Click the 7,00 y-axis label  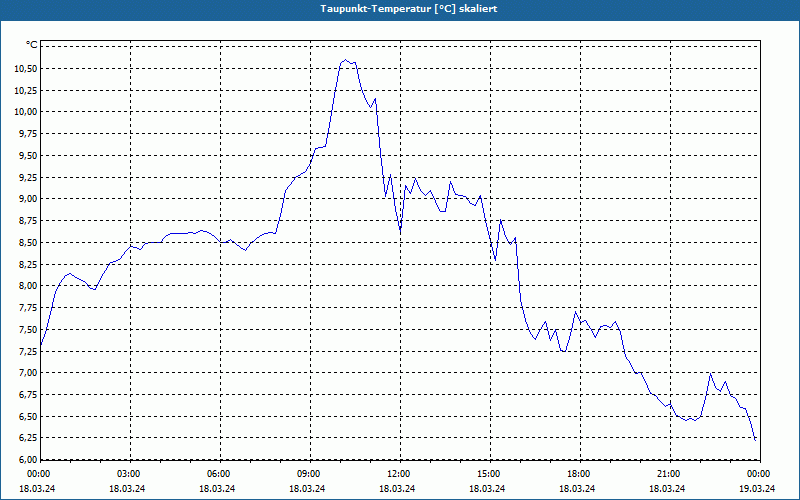pyautogui.click(x=29, y=373)
